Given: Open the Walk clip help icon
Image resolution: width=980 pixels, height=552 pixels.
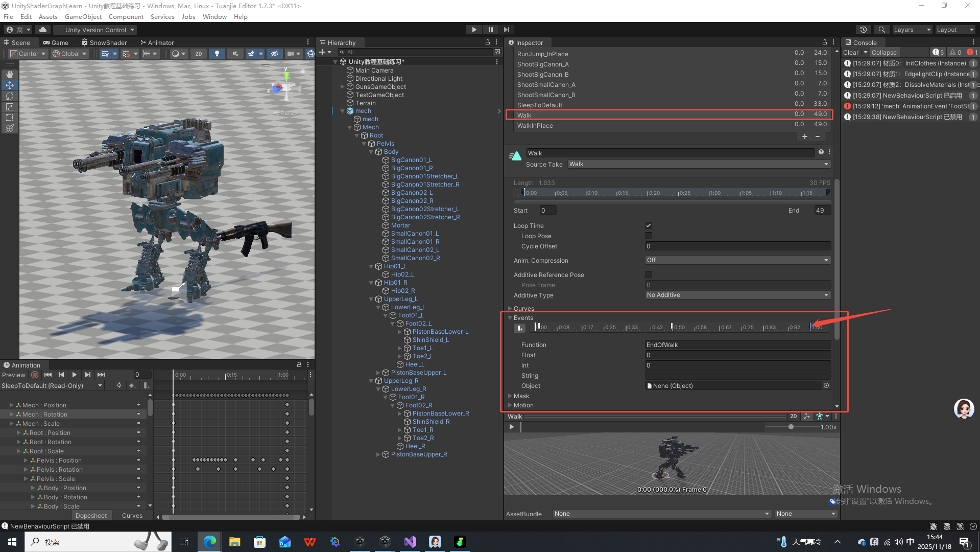Looking at the screenshot, I should (x=821, y=152).
